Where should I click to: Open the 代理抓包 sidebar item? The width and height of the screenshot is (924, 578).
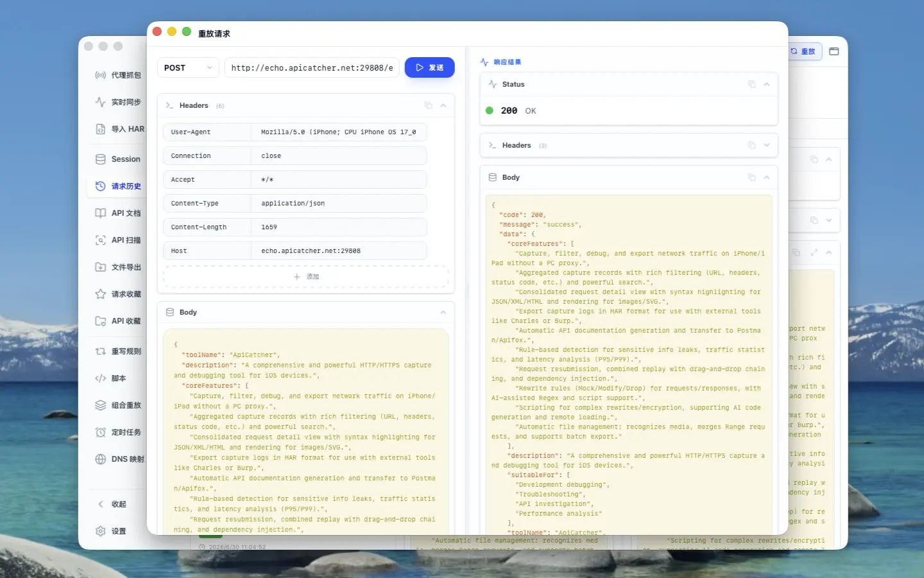(x=117, y=75)
